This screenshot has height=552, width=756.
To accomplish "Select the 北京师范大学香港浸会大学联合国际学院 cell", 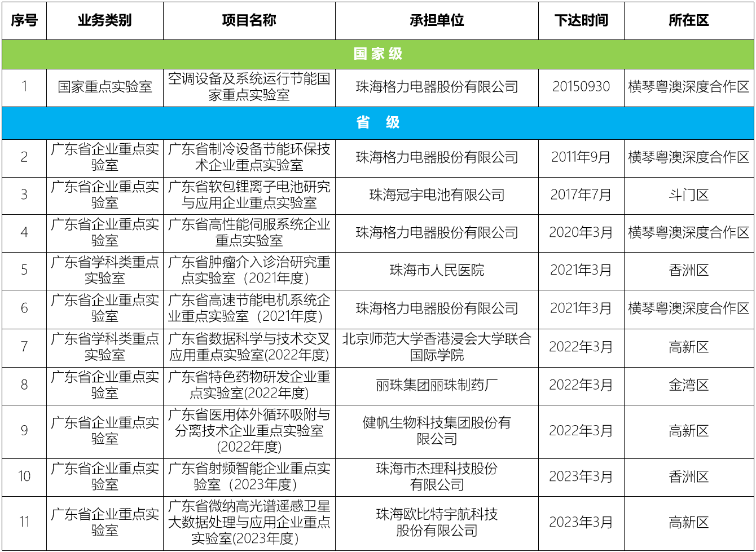I will click(437, 347).
